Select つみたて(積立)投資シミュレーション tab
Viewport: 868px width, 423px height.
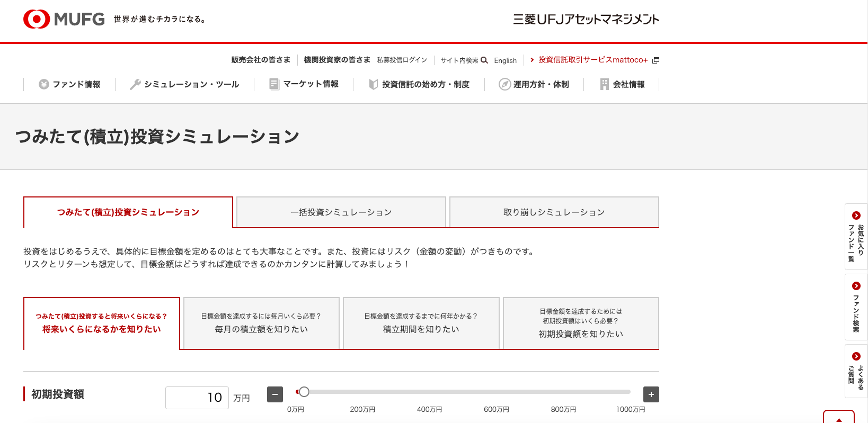[128, 212]
